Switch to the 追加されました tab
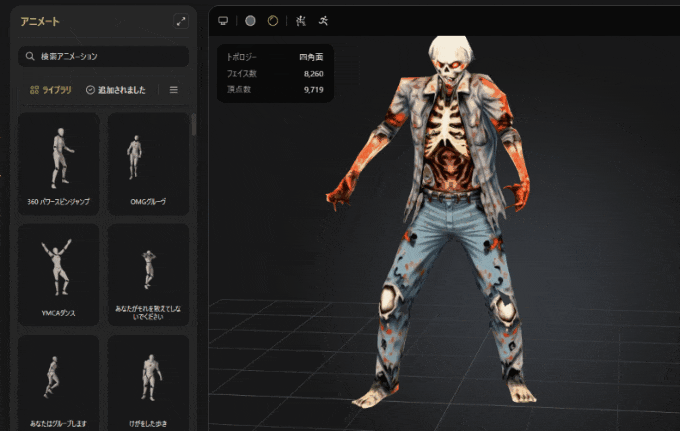 116,90
